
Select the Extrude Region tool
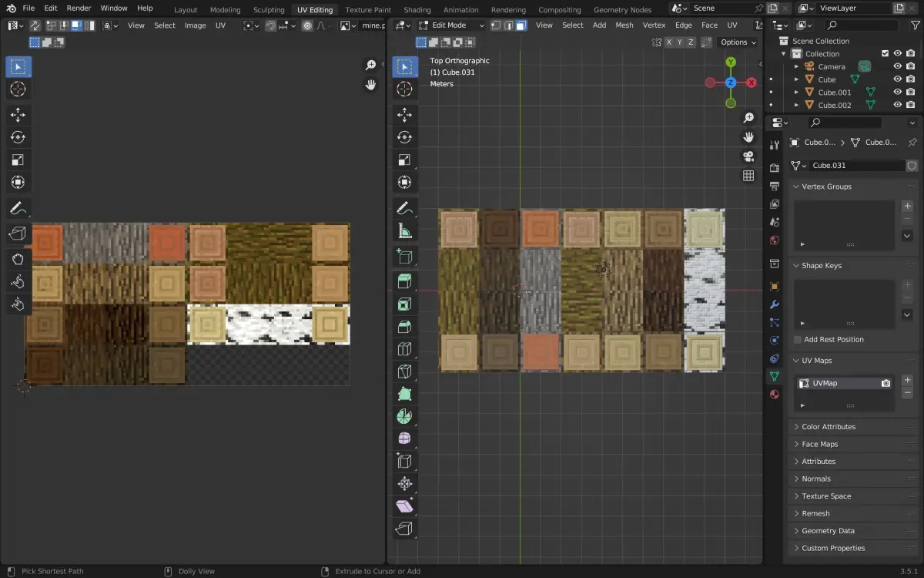[x=404, y=281]
